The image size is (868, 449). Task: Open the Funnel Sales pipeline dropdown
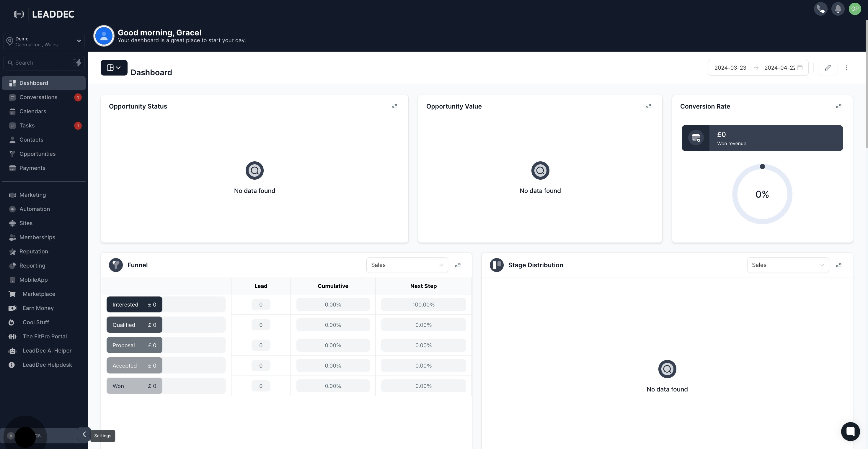click(407, 265)
